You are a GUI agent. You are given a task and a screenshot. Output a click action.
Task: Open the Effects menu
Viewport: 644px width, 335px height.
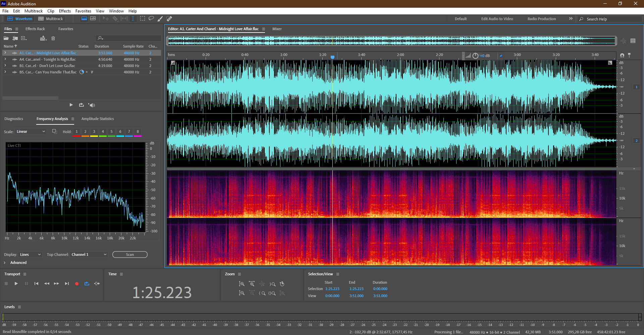point(65,11)
